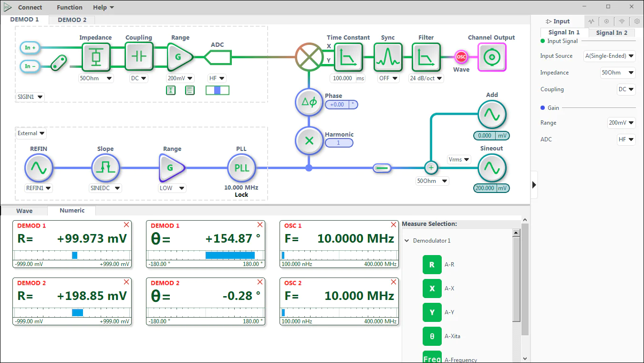The height and width of the screenshot is (363, 644).
Task: Click the Coupling capacitor block icon
Action: click(x=139, y=57)
